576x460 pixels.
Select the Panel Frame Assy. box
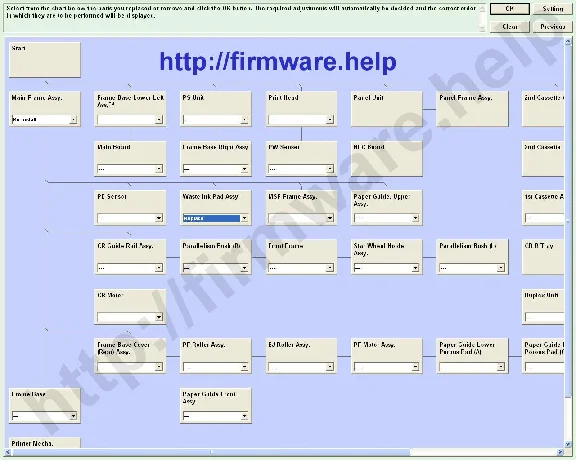point(472,109)
